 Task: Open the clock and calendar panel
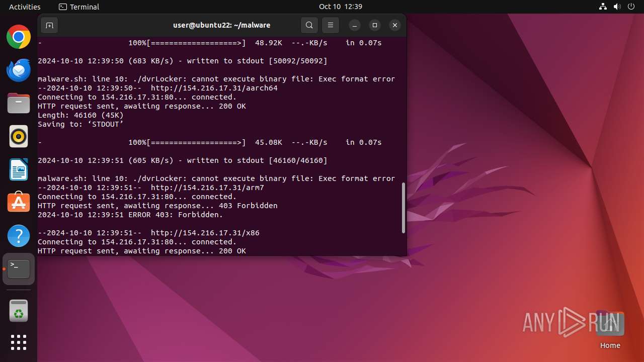pyautogui.click(x=341, y=7)
